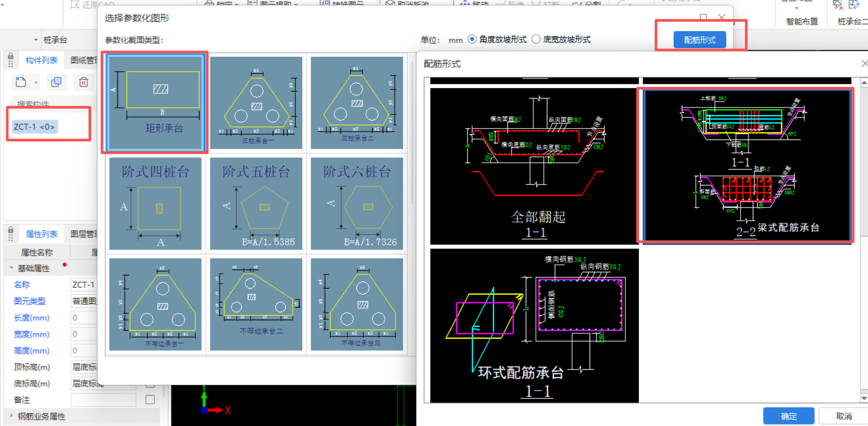This screenshot has width=868, height=426.
Task: Click the new component icon
Action: point(21,82)
